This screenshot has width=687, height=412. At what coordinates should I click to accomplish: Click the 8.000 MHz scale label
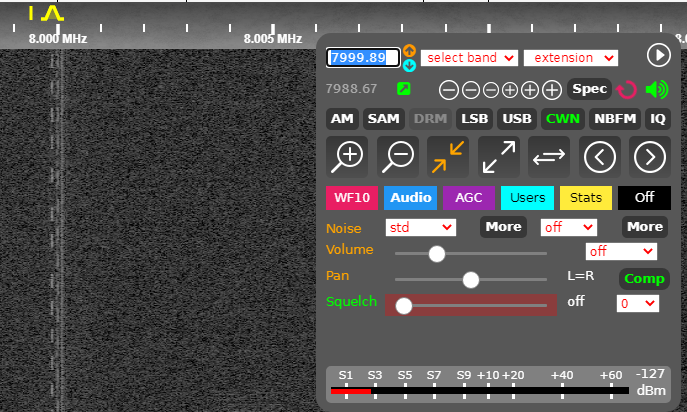point(58,39)
